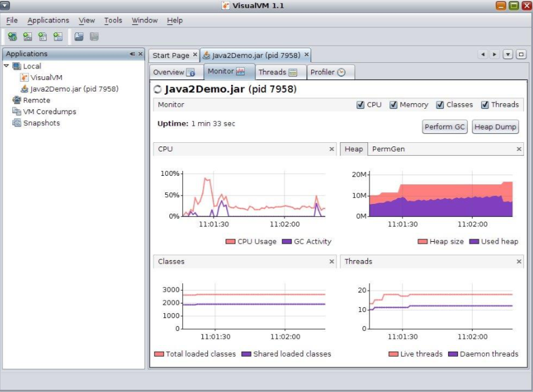Click the Heap memory area chart
This screenshot has height=392, width=533.
tap(441, 195)
